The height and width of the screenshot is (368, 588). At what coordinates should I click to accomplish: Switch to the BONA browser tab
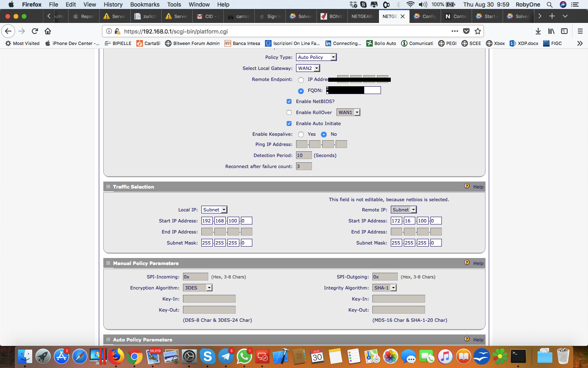pyautogui.click(x=332, y=16)
